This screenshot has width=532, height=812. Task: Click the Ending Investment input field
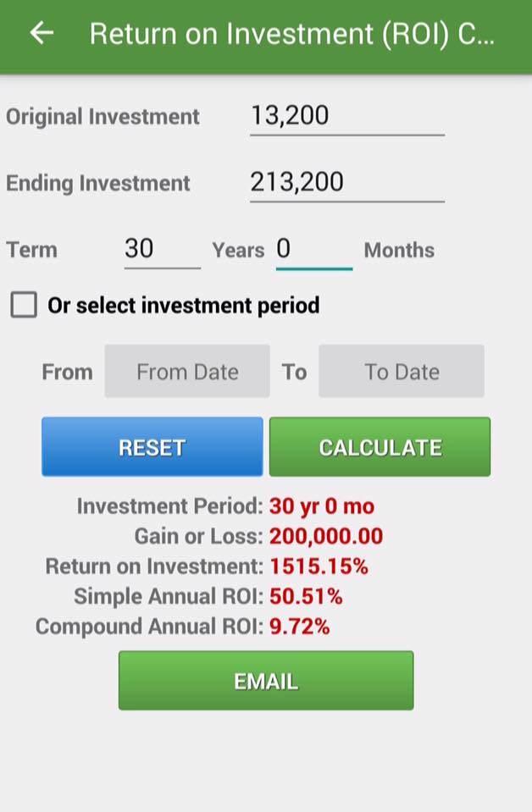(347, 184)
